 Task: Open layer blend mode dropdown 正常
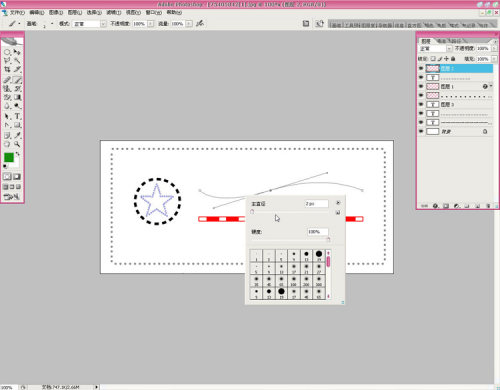click(x=435, y=49)
